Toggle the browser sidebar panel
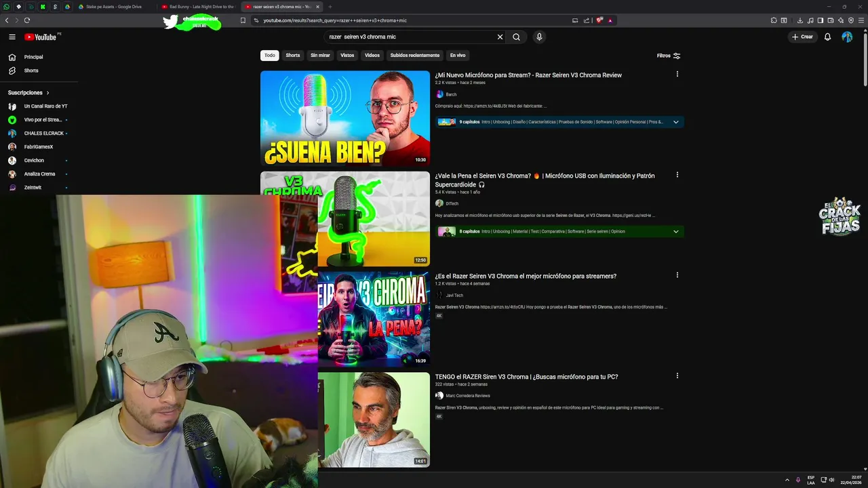This screenshot has height=488, width=868. pyautogui.click(x=821, y=20)
